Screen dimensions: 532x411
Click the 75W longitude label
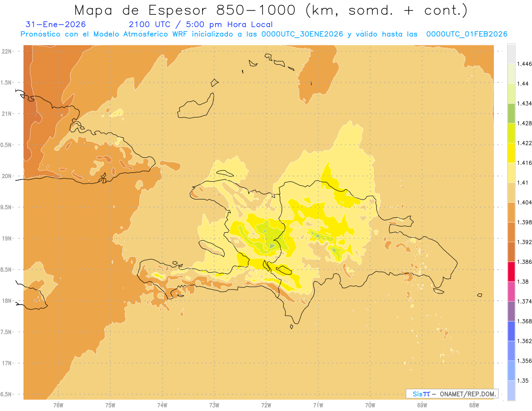point(110,405)
